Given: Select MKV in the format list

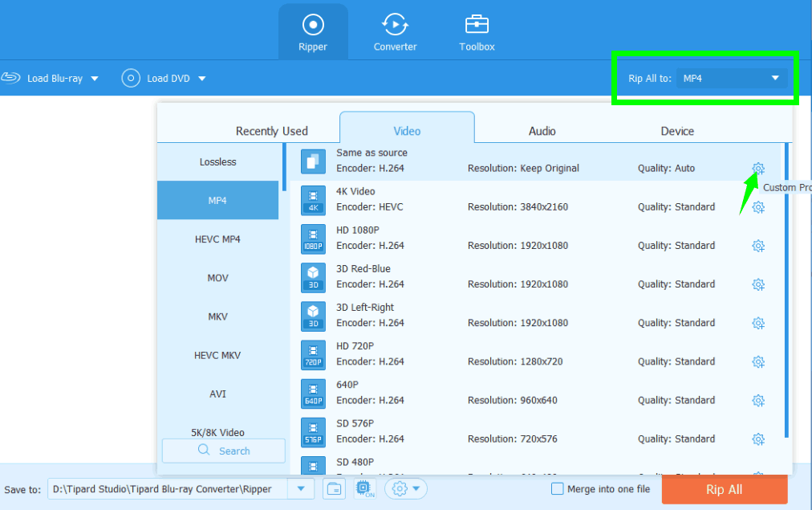Looking at the screenshot, I should click(217, 316).
